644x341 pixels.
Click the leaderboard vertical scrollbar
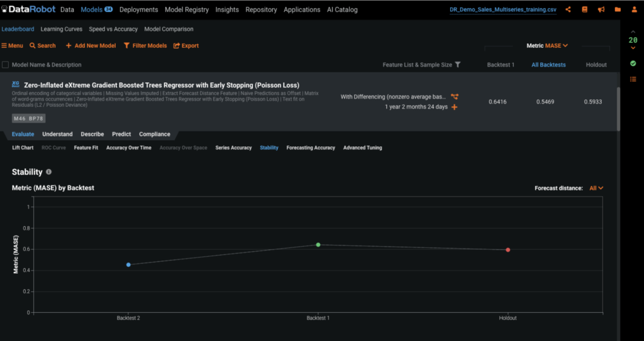point(618,109)
